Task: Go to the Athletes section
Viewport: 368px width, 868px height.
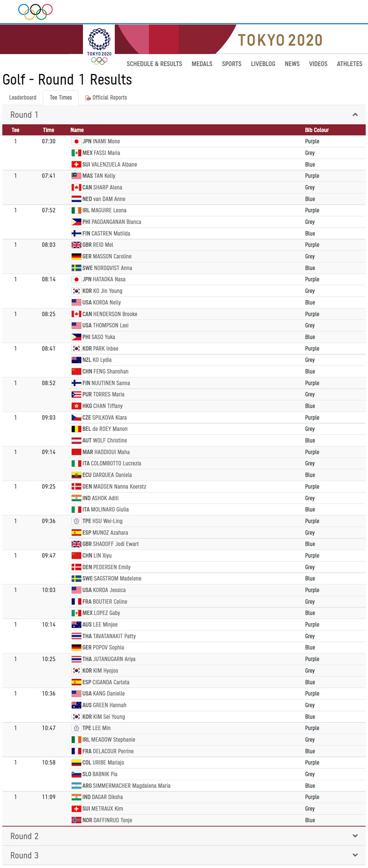Action: (350, 64)
